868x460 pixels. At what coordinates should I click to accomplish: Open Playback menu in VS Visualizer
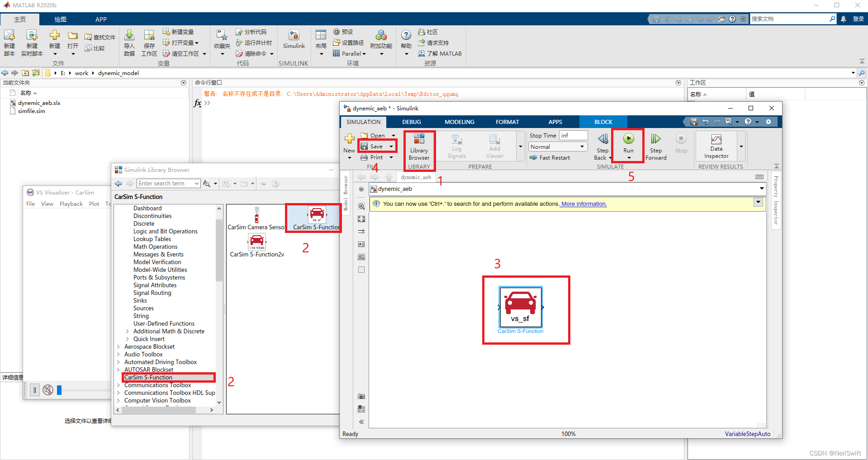click(71, 204)
